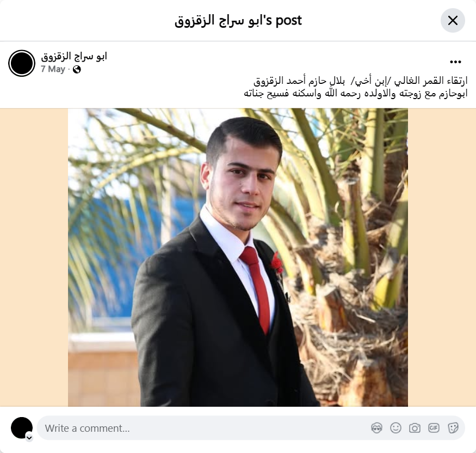
Task: Click the public globe audience icon
Action: pyautogui.click(x=77, y=70)
